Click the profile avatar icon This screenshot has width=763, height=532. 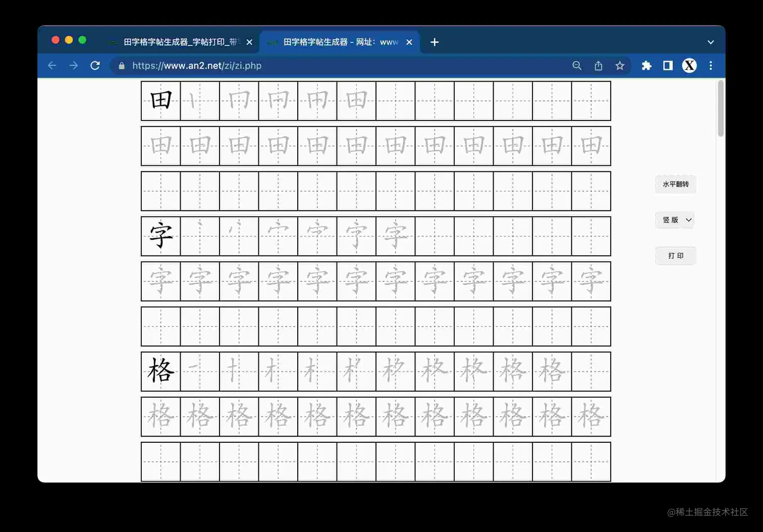689,66
